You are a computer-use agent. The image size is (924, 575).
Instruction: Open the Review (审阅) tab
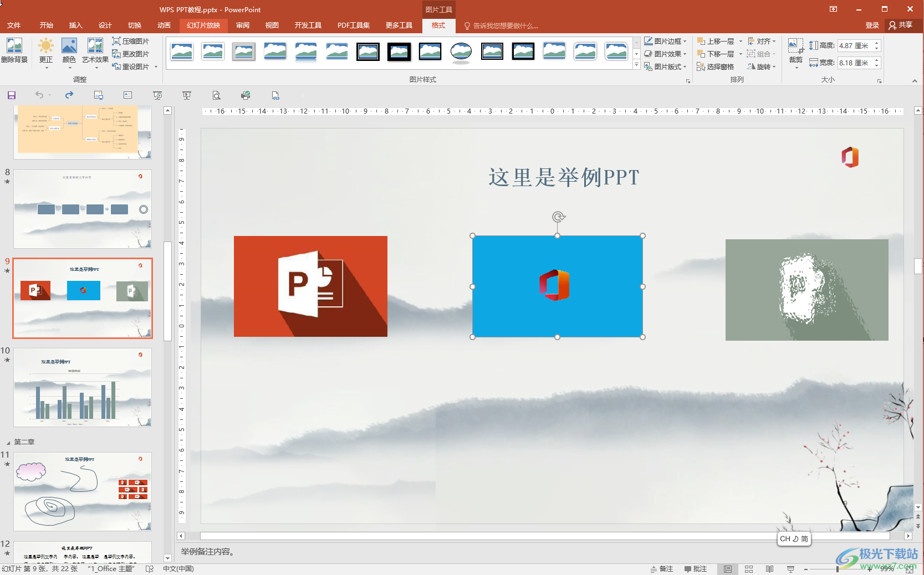click(x=242, y=25)
